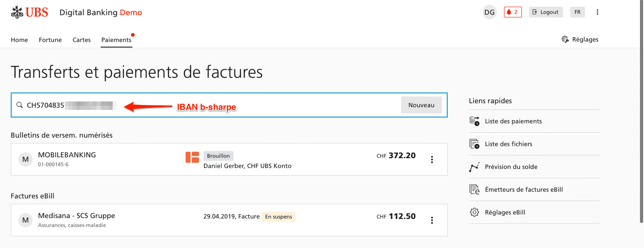Log out with the Logout button
This screenshot has width=644, height=248.
[546, 12]
